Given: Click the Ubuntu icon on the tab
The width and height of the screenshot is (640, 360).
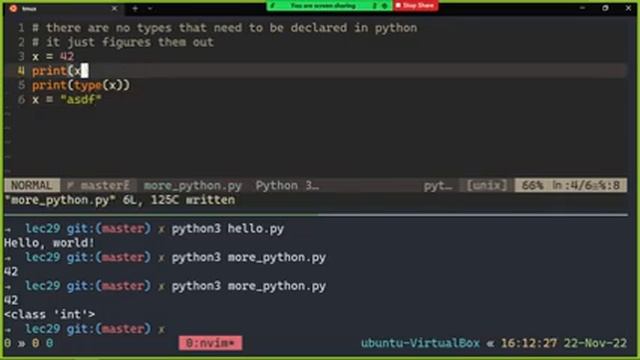Looking at the screenshot, I should pyautogui.click(x=13, y=8).
